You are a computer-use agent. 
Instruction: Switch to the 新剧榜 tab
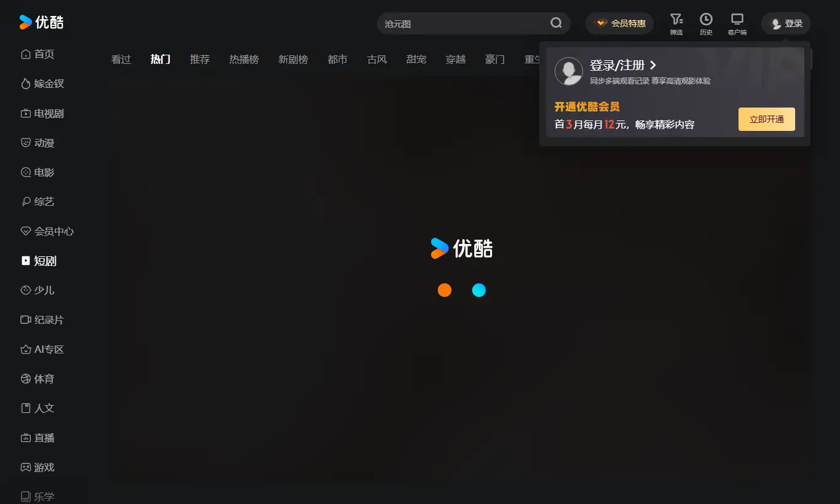293,60
